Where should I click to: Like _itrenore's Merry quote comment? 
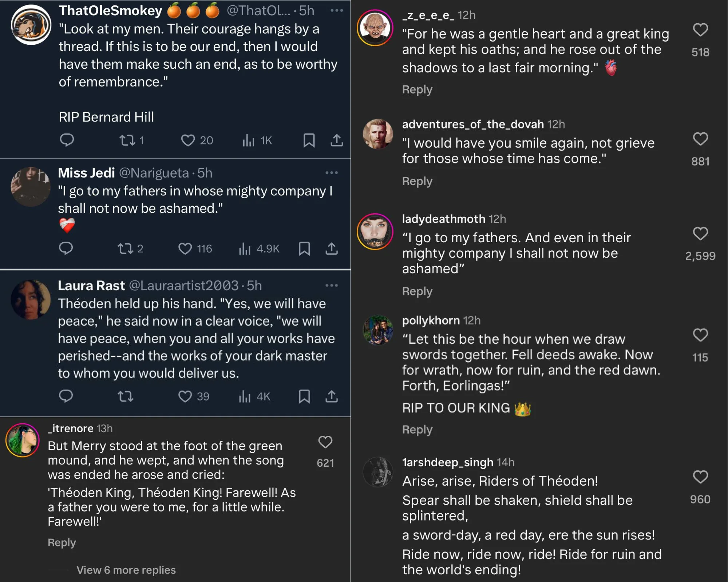(325, 442)
